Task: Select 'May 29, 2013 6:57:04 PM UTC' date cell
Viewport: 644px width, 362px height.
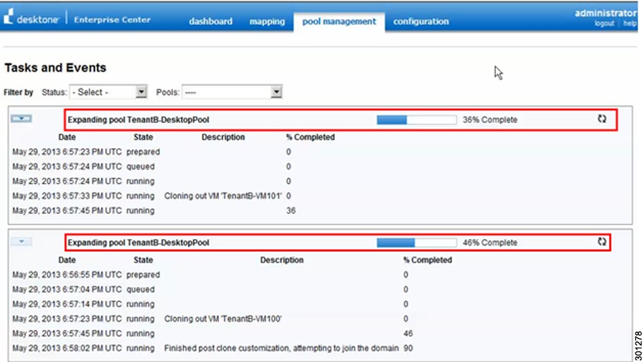Action: [x=67, y=289]
